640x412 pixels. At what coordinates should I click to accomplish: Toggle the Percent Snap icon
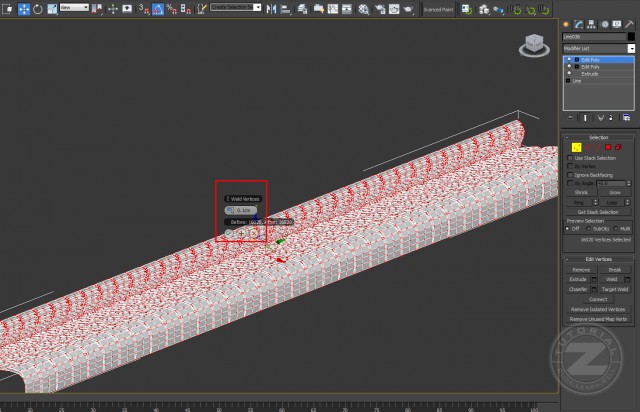pos(171,9)
